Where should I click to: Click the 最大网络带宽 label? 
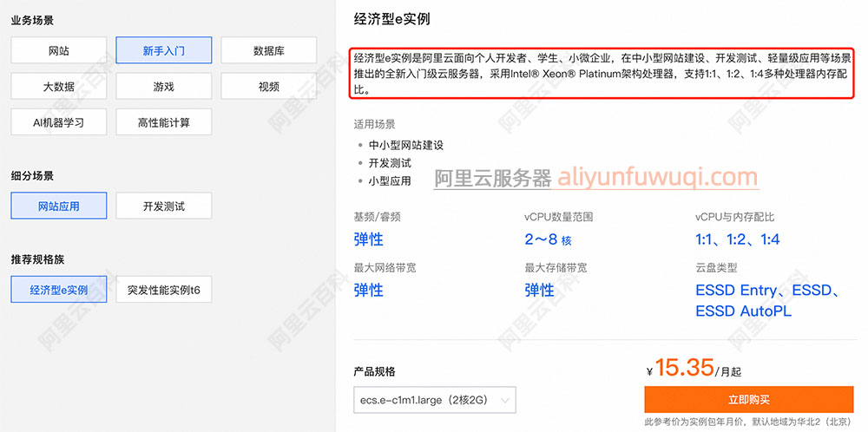385,268
